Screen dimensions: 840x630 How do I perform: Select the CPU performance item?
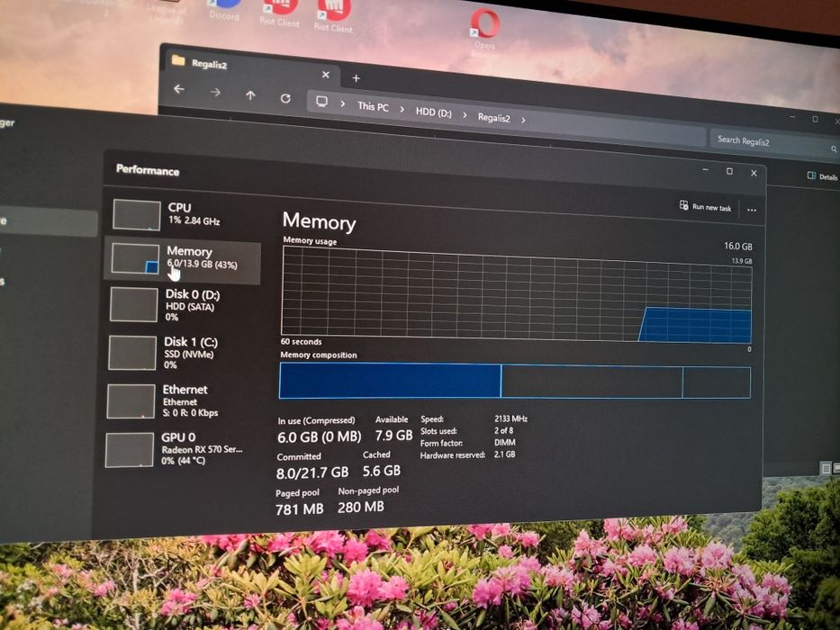[x=182, y=214]
